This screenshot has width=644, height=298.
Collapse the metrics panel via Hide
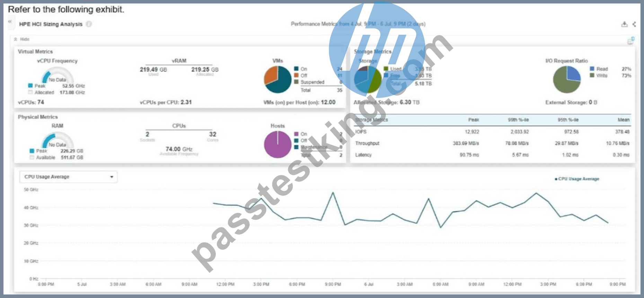click(21, 39)
